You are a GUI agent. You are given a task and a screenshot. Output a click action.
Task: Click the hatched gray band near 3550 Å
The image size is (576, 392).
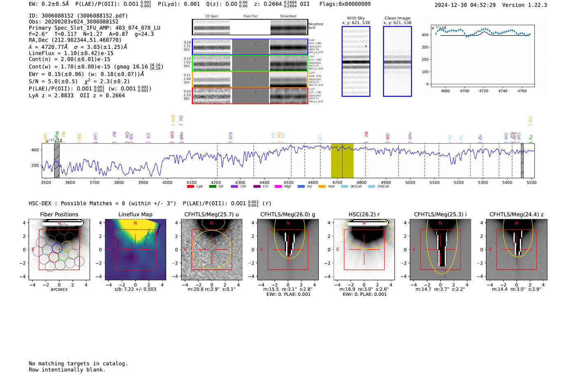[57, 160]
